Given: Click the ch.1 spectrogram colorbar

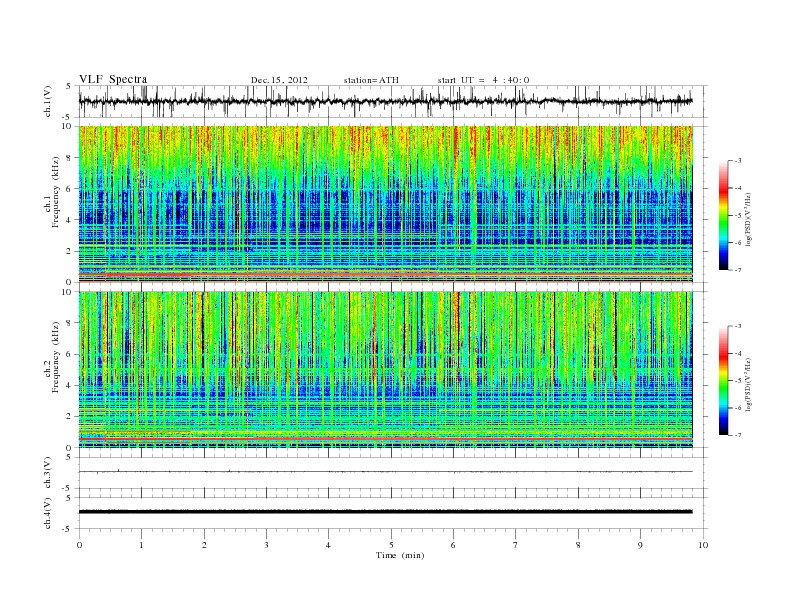Looking at the screenshot, I should (723, 215).
